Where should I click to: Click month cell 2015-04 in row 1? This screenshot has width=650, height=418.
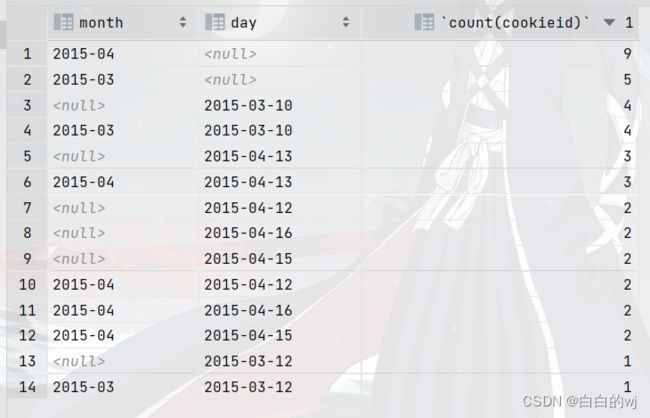point(83,54)
